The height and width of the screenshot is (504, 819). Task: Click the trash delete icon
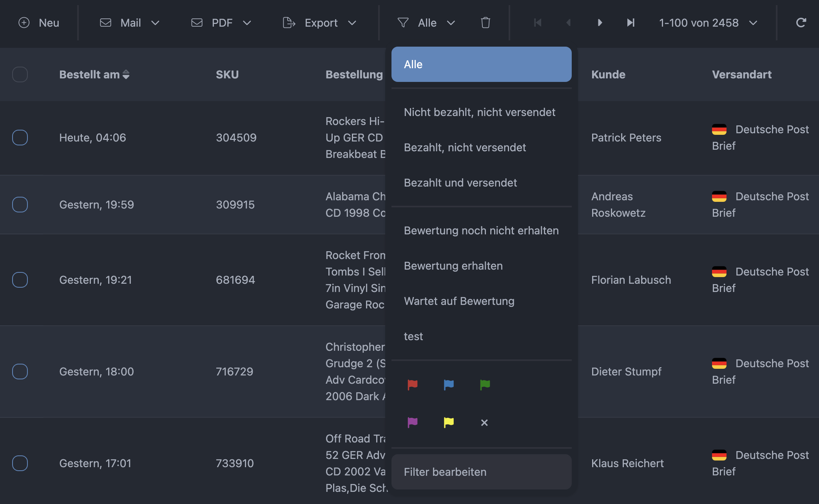point(486,23)
